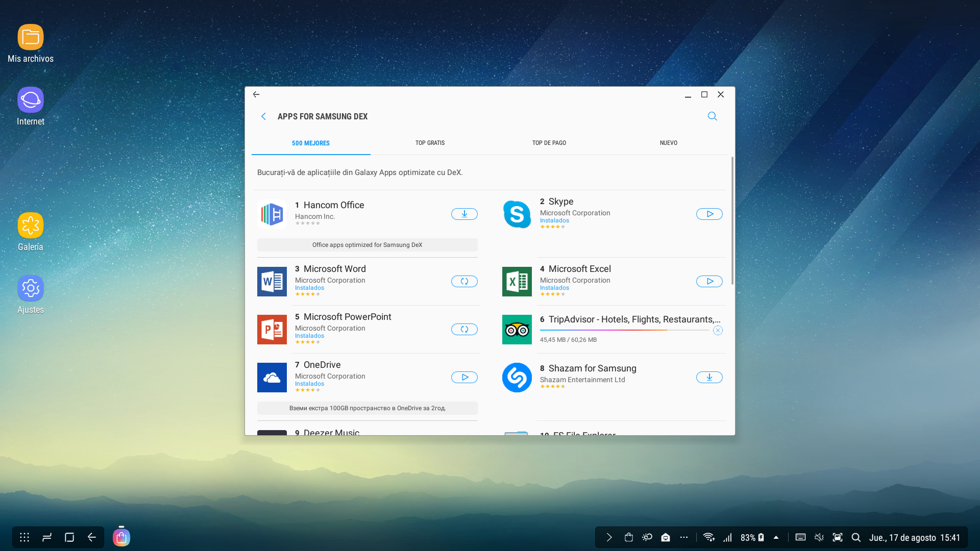Open Ajustes settings desktop icon

31,294
